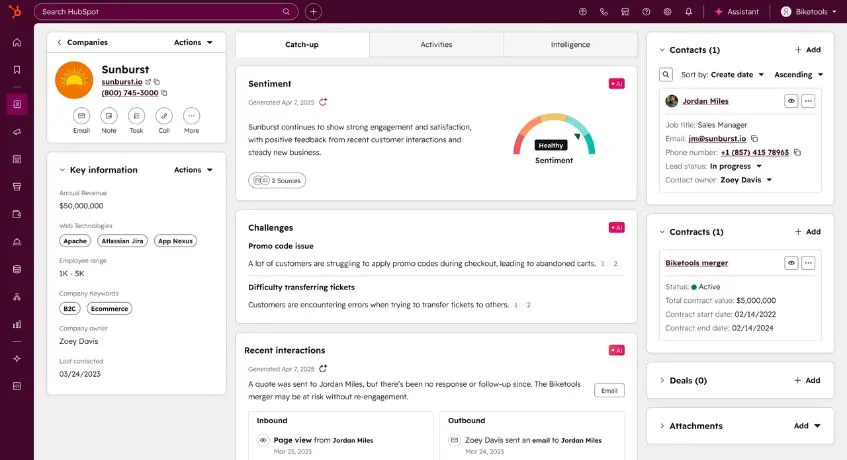Open the reports bar chart sidebar icon
The width and height of the screenshot is (847, 460).
click(17, 324)
